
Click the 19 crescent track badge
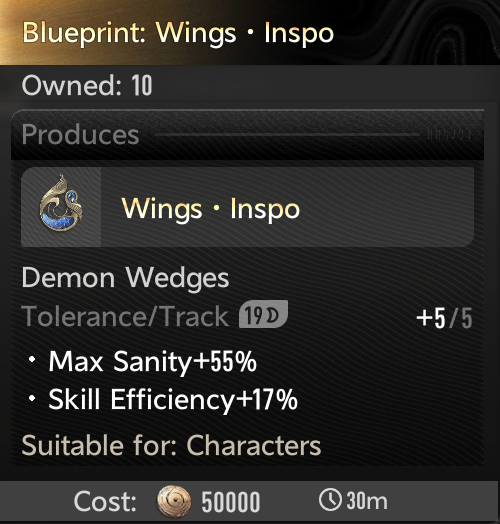[263, 314]
